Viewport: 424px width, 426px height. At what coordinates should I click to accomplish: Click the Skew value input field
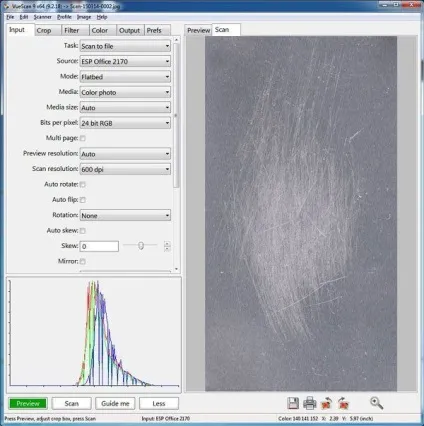[99, 246]
